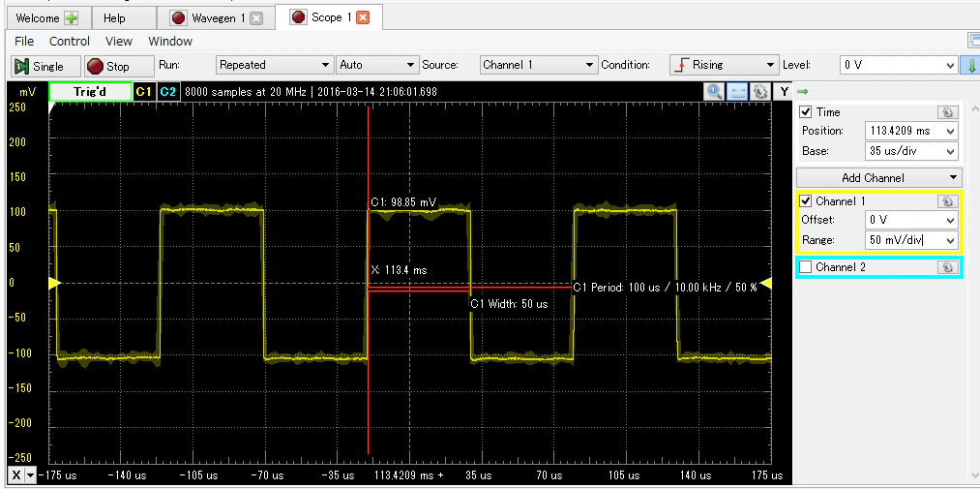This screenshot has height=489, width=980.
Task: Click the red stop icon on Wavegen 1 tab
Action: pyautogui.click(x=179, y=18)
